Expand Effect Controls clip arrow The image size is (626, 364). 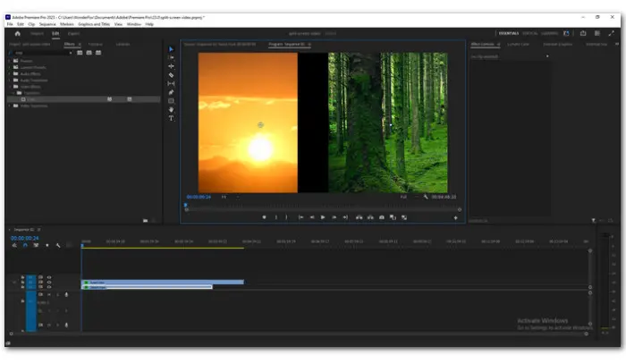pyautogui.click(x=547, y=56)
